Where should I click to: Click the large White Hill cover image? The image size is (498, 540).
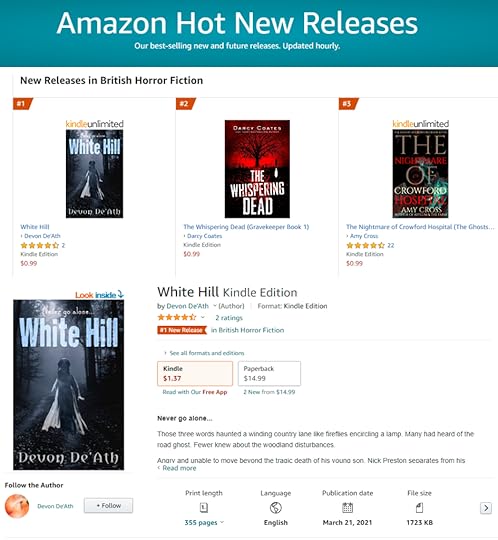[x=69, y=385]
